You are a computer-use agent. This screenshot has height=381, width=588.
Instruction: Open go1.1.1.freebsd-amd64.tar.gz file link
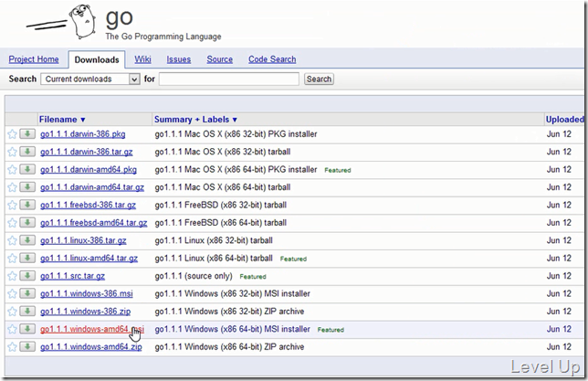[94, 223]
